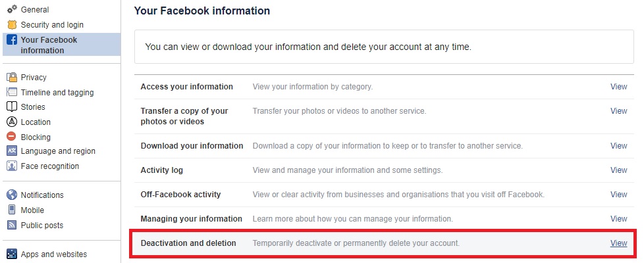This screenshot has height=263, width=644.
Task: Open the Language and region settings
Action: (x=58, y=151)
